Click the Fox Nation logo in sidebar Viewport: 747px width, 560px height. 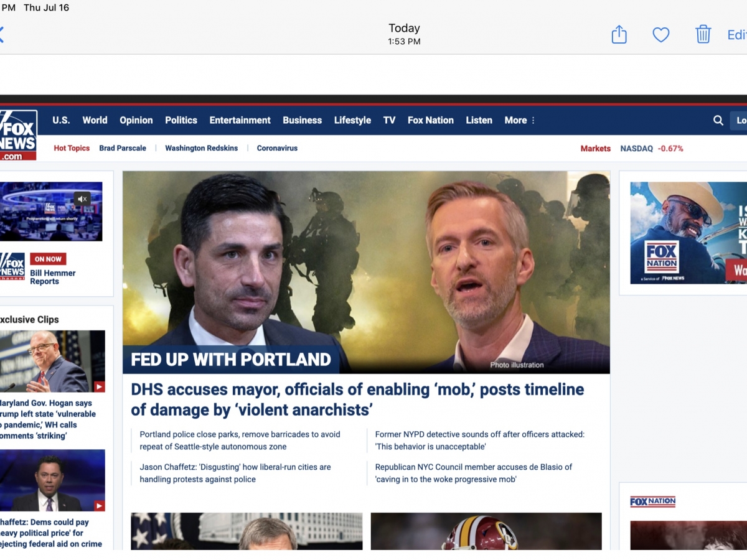[x=652, y=502]
